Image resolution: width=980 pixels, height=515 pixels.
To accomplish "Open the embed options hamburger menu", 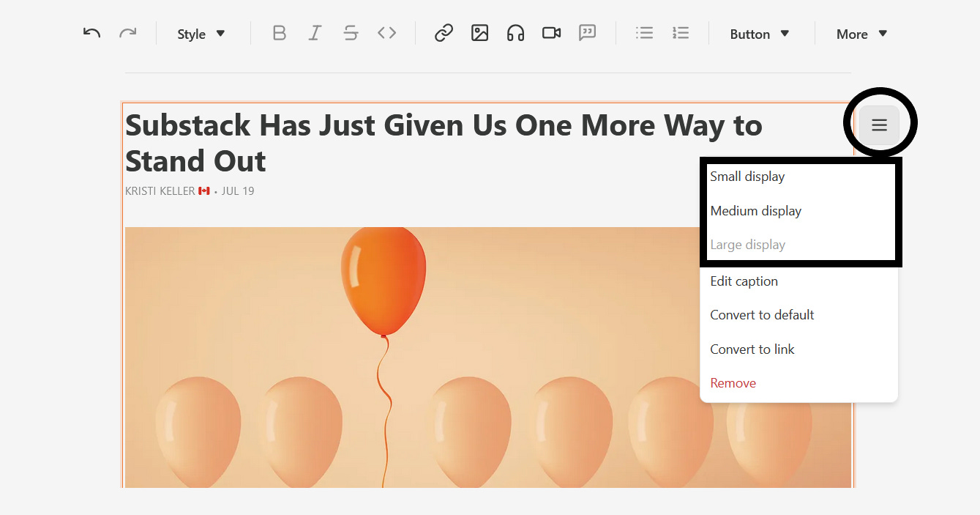I will point(879,125).
